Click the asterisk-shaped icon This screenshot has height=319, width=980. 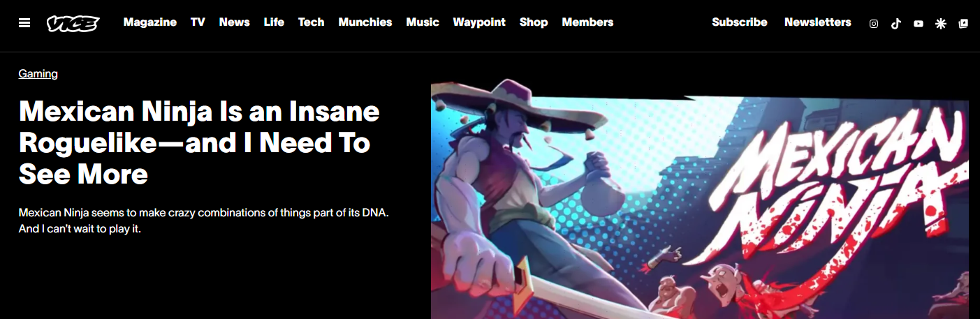click(941, 24)
